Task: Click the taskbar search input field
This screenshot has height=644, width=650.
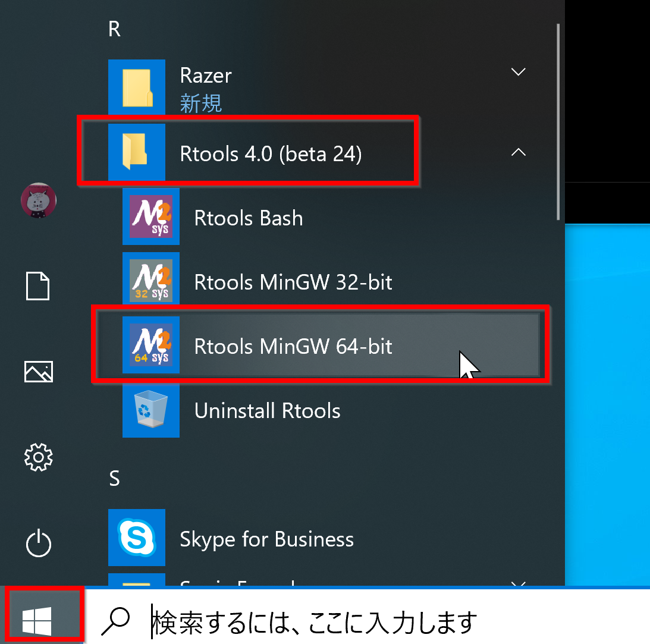Action: pyautogui.click(x=367, y=617)
